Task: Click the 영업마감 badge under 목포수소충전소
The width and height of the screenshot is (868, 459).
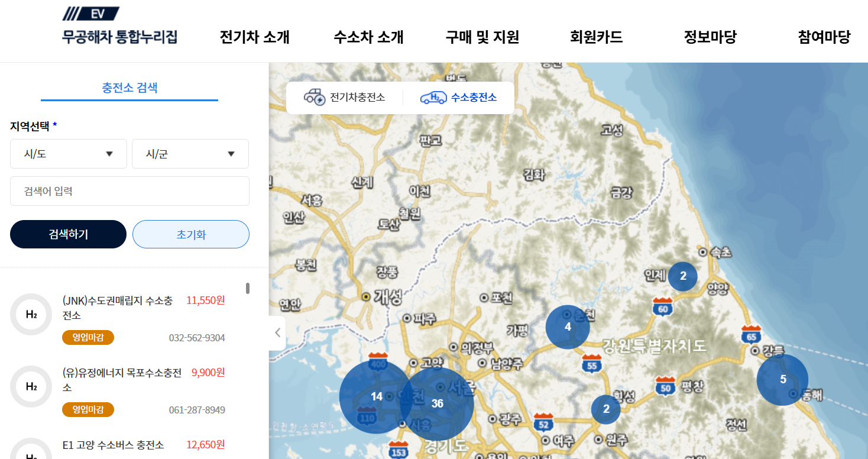Action: (88, 409)
